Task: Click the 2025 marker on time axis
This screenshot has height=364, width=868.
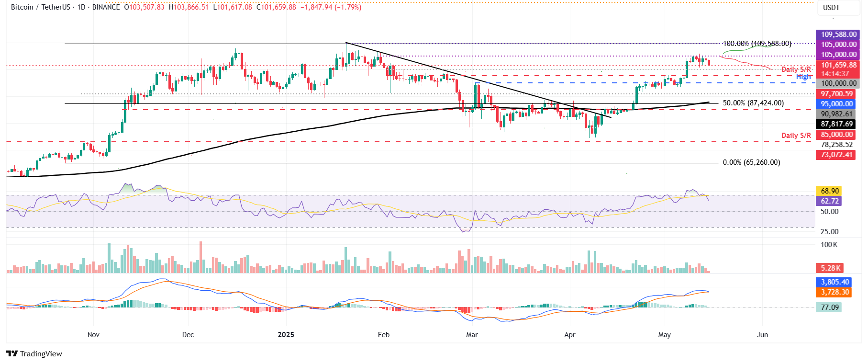Action: click(286, 335)
